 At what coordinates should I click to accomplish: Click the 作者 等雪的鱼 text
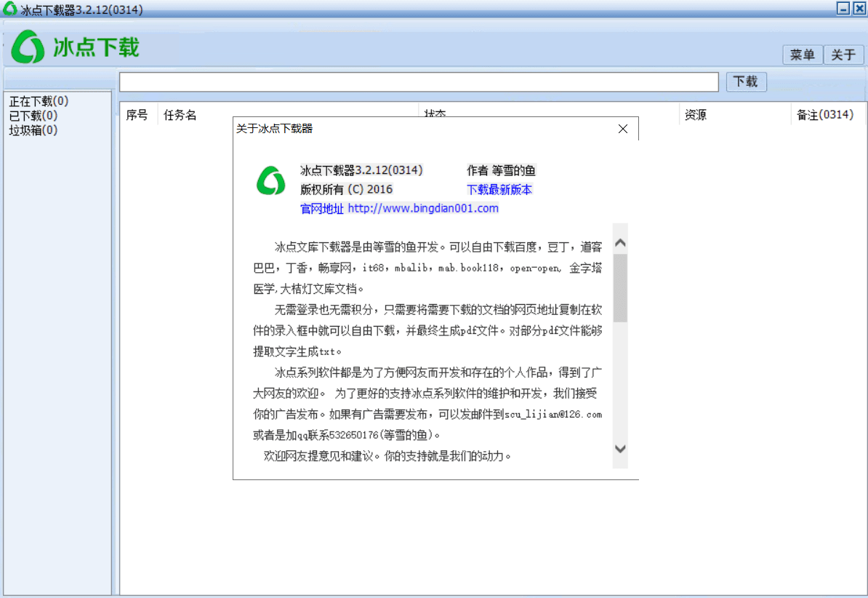point(501,170)
